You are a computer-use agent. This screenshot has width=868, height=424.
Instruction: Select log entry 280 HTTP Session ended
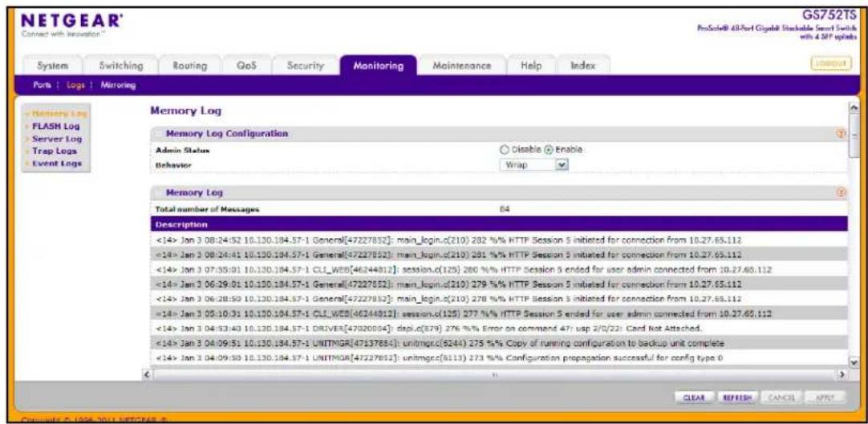tap(499, 269)
